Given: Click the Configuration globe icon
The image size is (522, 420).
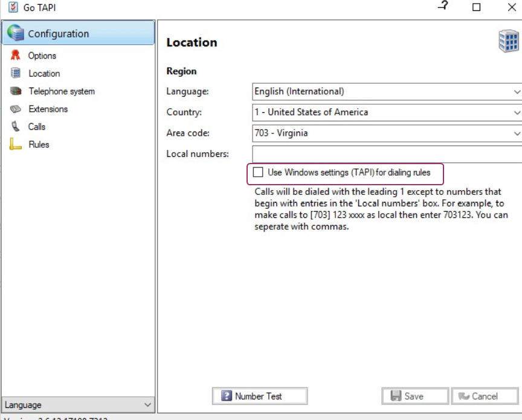Looking at the screenshot, I should (15, 33).
